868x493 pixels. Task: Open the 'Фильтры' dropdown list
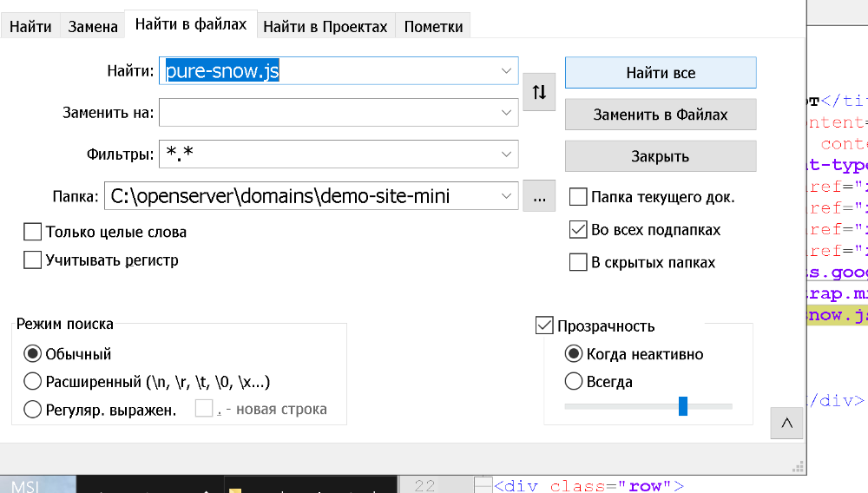point(506,154)
